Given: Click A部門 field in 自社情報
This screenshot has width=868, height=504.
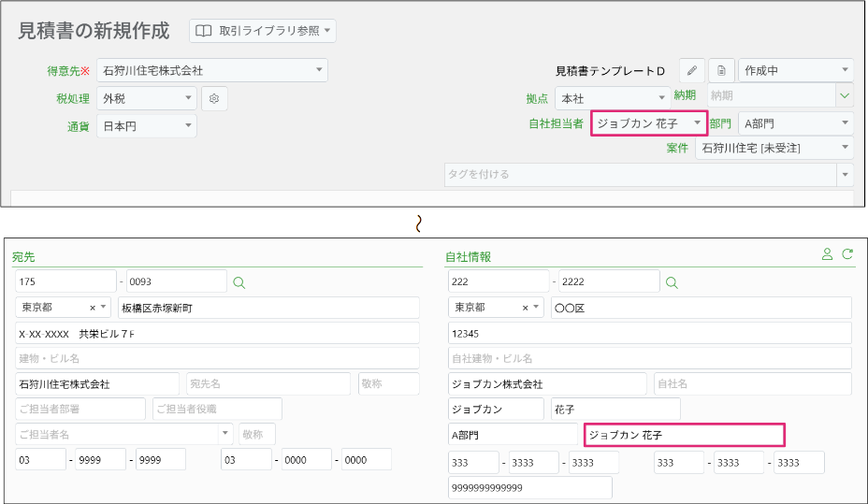Looking at the screenshot, I should tap(513, 435).
